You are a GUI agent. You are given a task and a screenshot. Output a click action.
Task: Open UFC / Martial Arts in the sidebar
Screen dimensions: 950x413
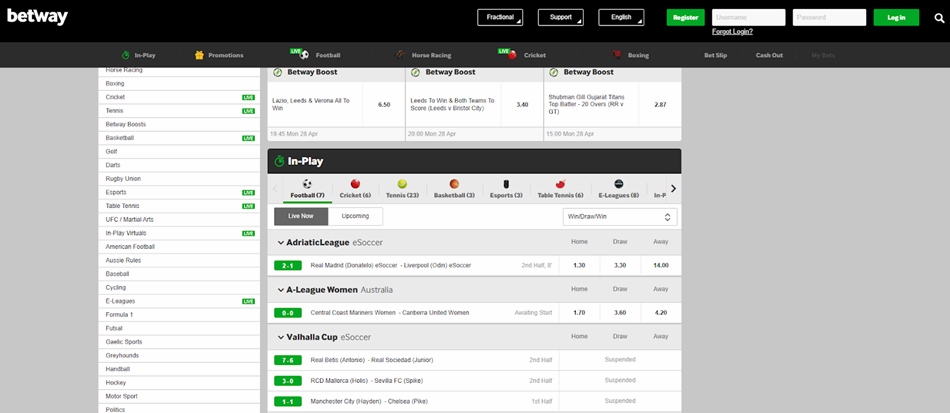pos(179,219)
